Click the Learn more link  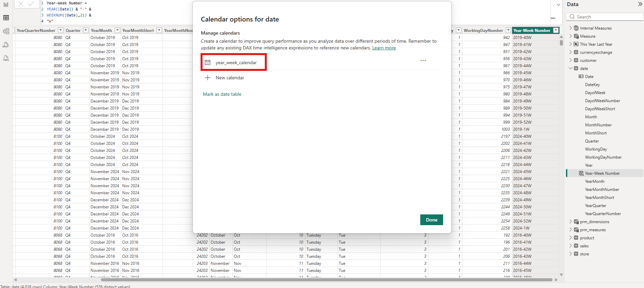pos(384,48)
